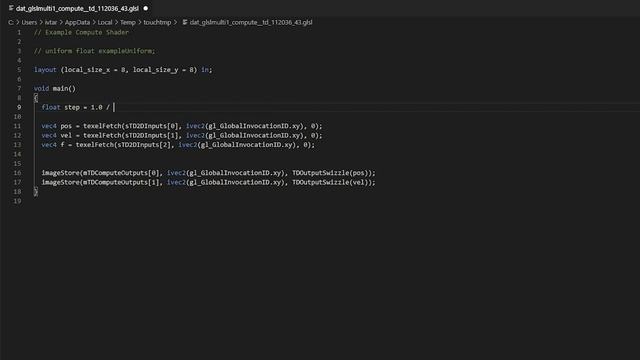Click the unsaved dot on the file tab
This screenshot has width=640, height=360.
click(x=146, y=8)
